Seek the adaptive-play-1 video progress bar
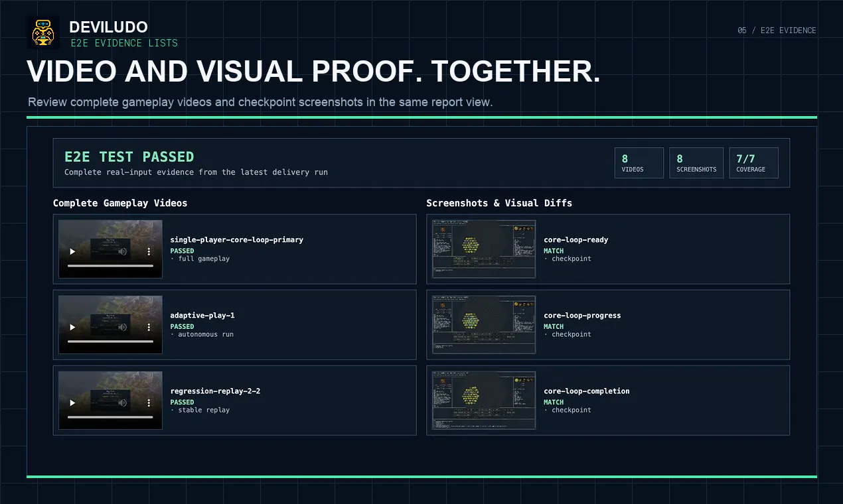Image resolution: width=843 pixels, height=504 pixels. (110, 342)
